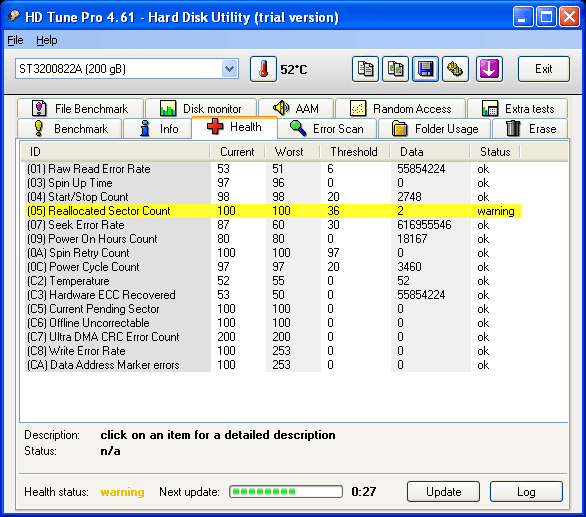Click the warning status in the Reallocated Sector row

tap(496, 211)
